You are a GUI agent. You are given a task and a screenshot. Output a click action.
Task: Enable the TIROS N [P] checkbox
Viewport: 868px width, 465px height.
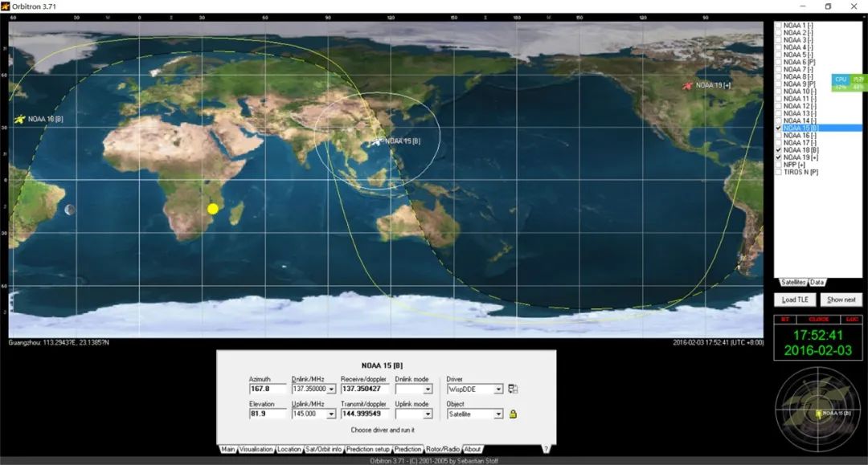coord(779,172)
